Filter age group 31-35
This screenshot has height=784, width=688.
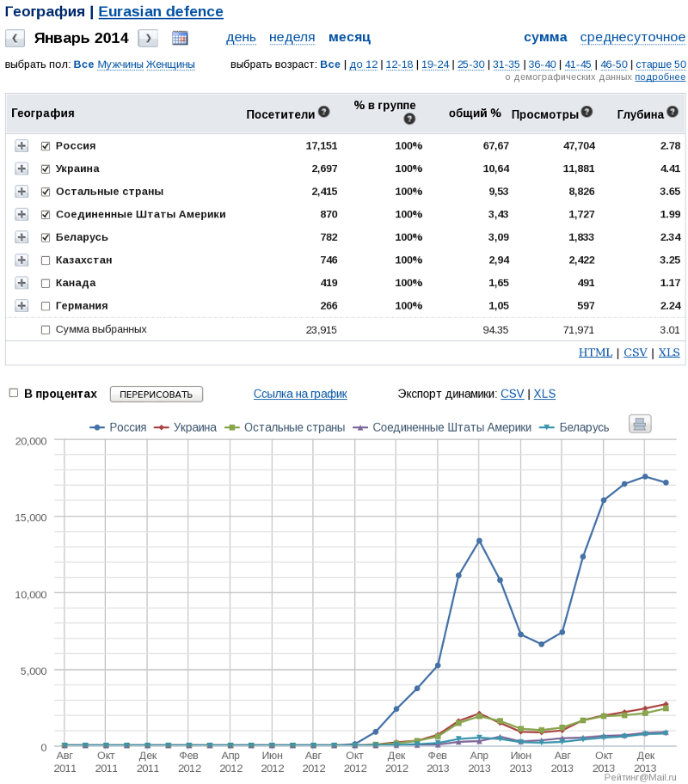(507, 64)
